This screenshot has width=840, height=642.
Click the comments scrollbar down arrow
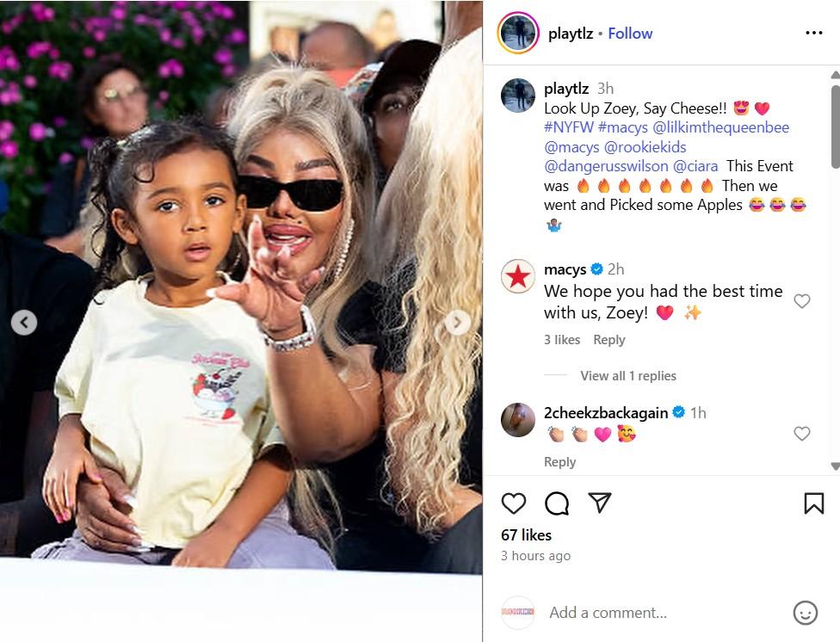[x=835, y=466]
